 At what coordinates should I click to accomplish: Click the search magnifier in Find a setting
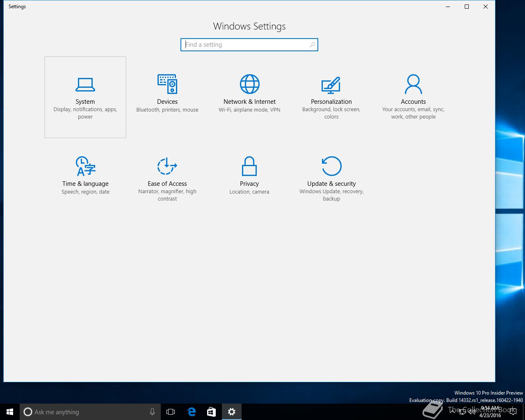pos(312,45)
